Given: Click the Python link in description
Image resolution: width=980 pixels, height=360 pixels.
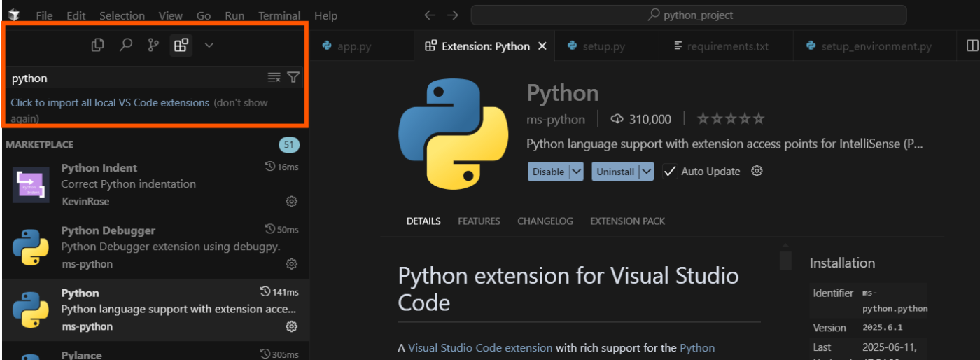Looking at the screenshot, I should pos(697,347).
